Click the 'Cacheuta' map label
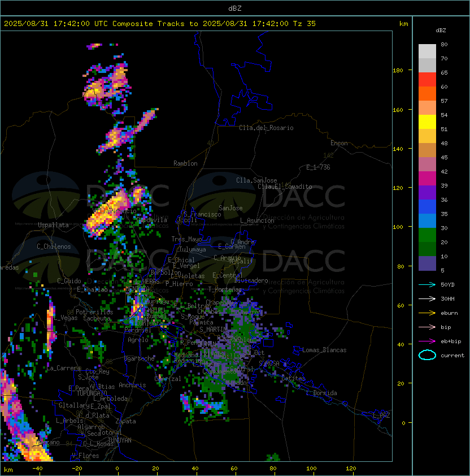Viewport: 470px width, 476px height. pos(97,318)
